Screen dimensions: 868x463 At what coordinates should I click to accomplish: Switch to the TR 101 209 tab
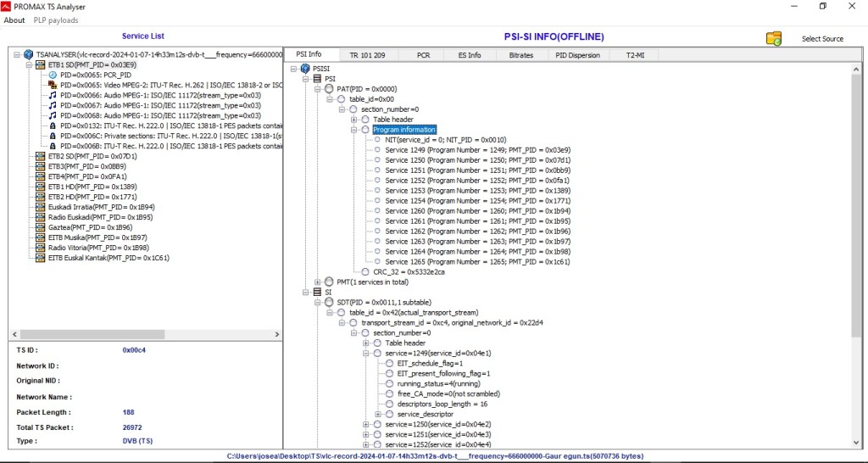(x=366, y=55)
